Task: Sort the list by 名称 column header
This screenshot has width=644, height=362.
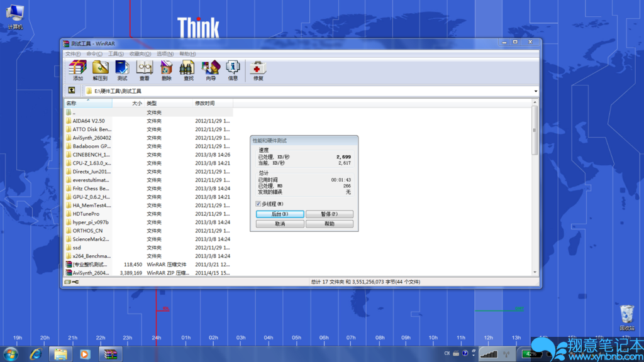Action: (88, 103)
